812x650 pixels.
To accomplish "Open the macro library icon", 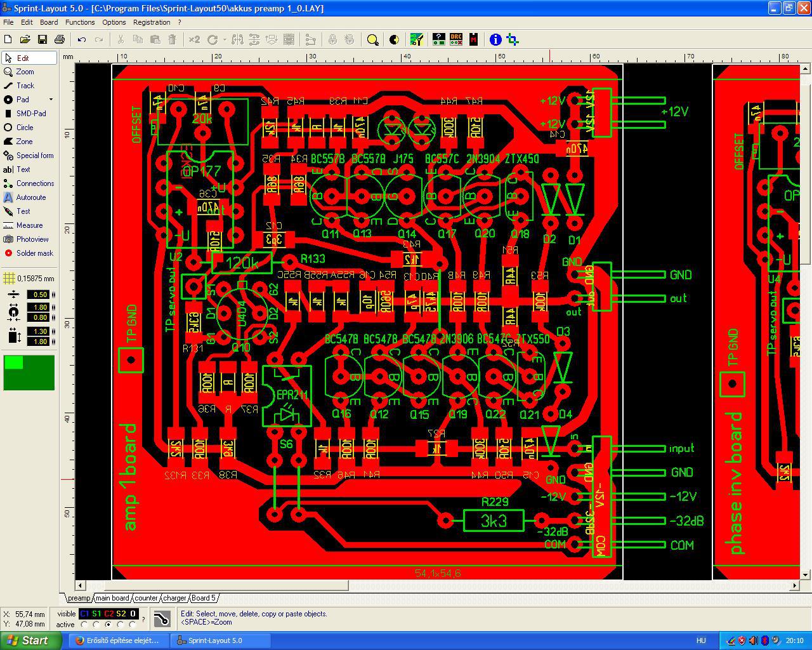I will [473, 39].
